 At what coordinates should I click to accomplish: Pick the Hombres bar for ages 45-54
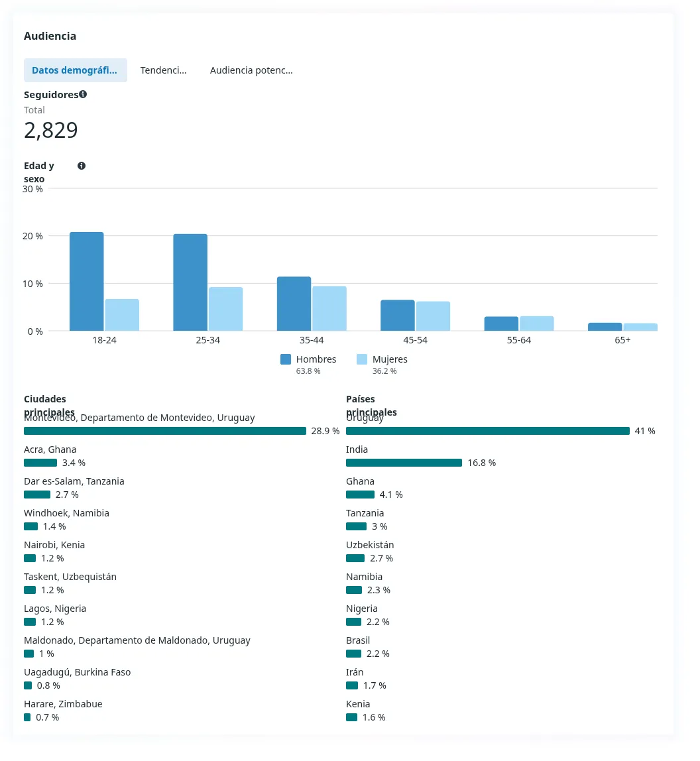click(398, 316)
